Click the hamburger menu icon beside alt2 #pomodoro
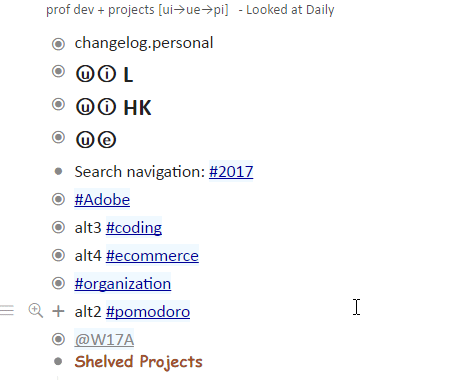 pos(7,311)
